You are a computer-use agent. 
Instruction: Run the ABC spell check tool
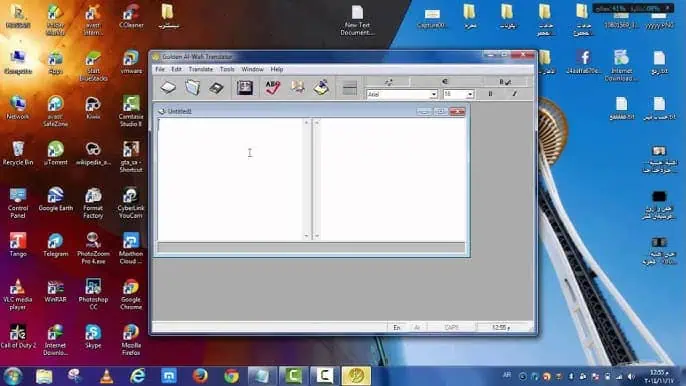click(x=273, y=88)
